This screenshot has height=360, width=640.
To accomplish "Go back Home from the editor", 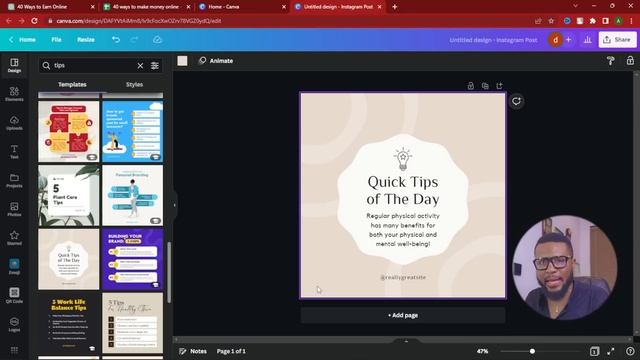I will (x=22, y=40).
